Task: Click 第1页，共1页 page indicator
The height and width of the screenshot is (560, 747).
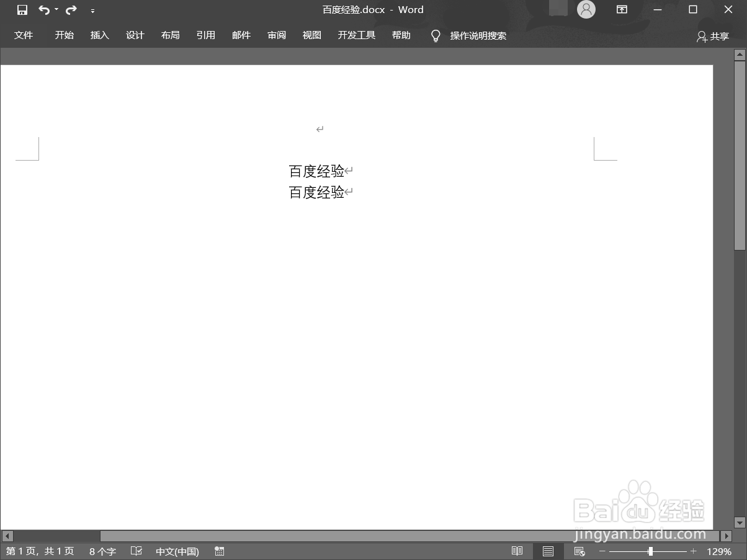Action: [40, 551]
